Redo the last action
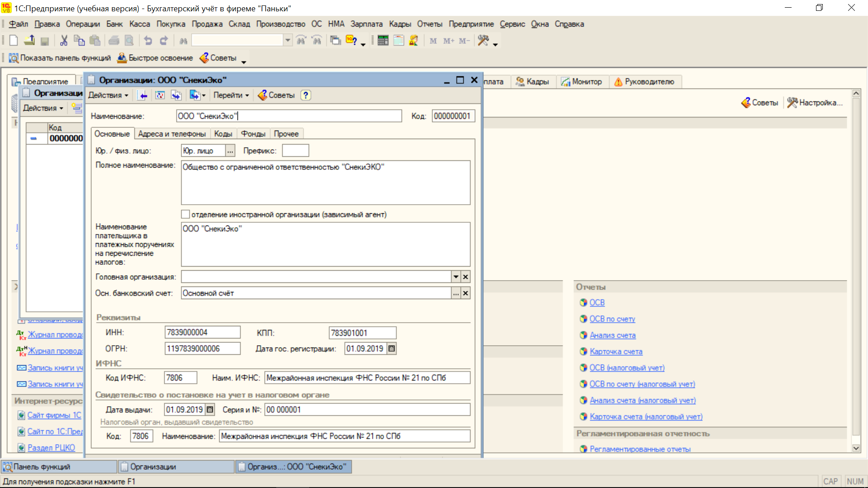Viewport: 868px width, 488px height. pyautogui.click(x=164, y=41)
